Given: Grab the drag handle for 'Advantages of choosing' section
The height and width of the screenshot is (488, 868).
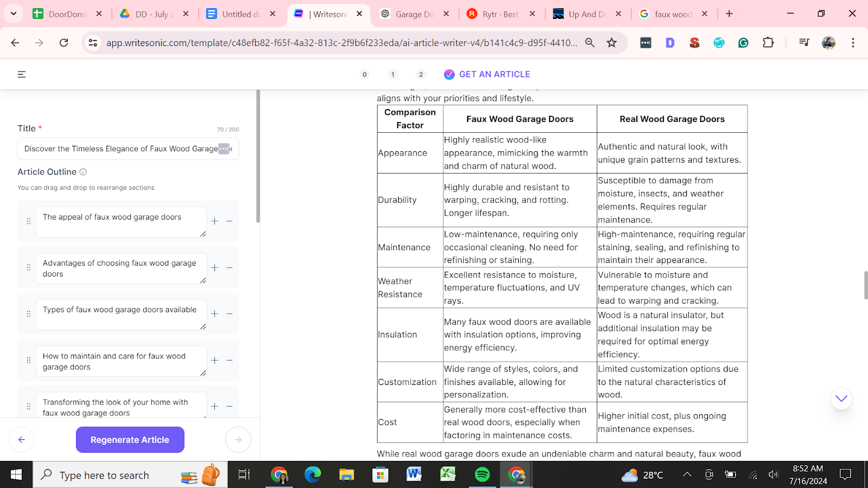Looking at the screenshot, I should pyautogui.click(x=29, y=267).
